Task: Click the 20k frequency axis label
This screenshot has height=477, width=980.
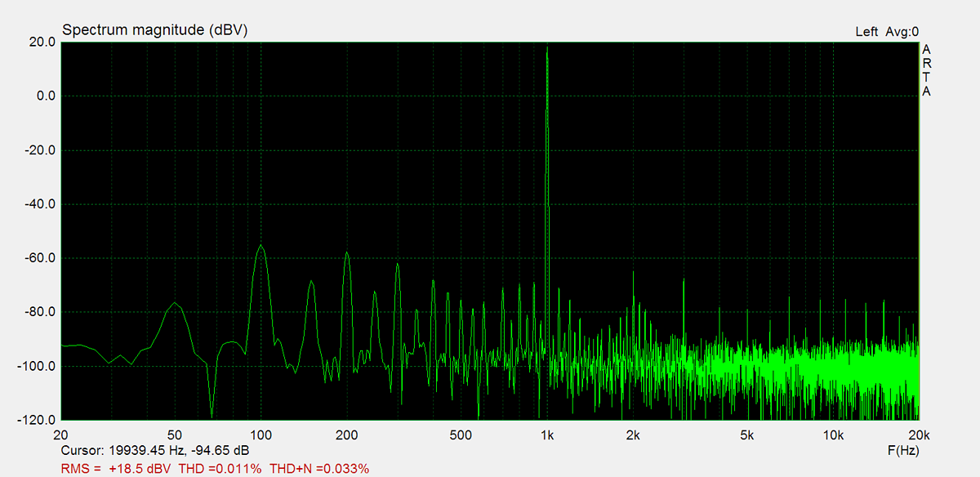Action: tap(919, 434)
